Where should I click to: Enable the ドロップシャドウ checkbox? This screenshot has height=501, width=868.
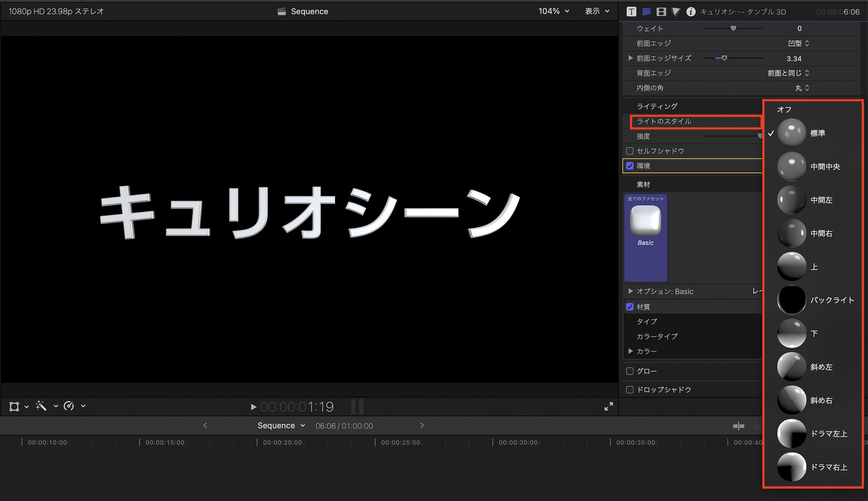(630, 390)
